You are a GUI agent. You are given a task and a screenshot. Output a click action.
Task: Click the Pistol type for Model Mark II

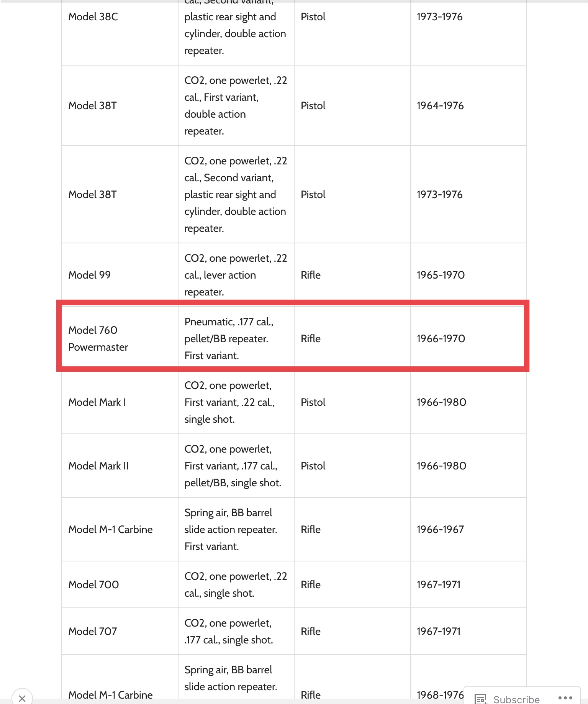313,466
